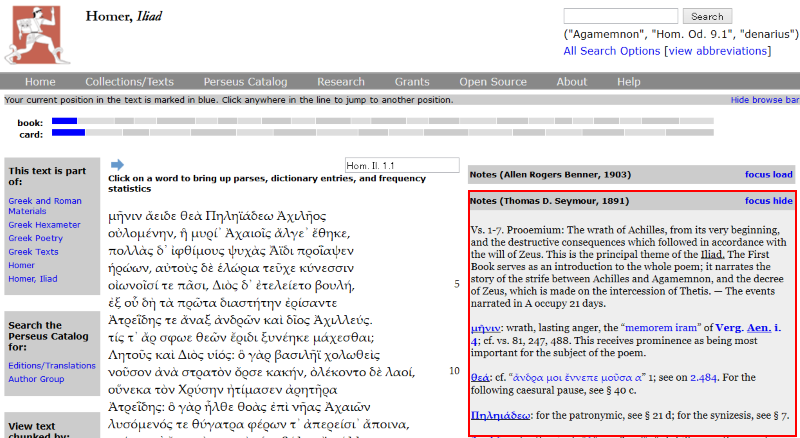The image size is (800, 438).
Task: Open the Research menu item
Action: (341, 82)
